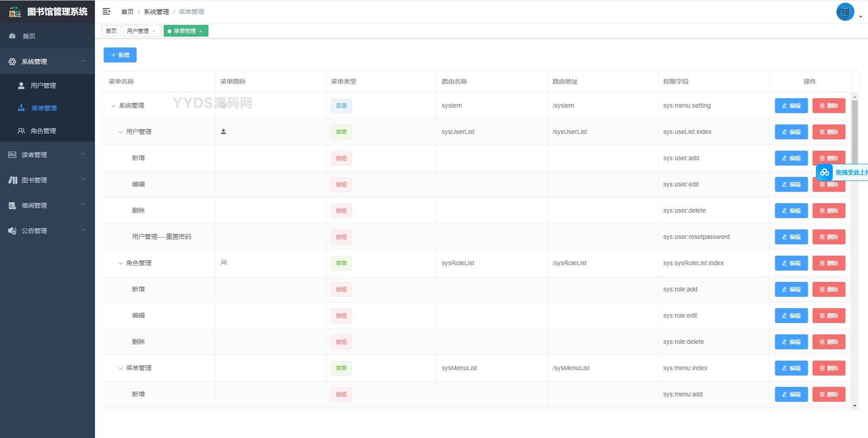Viewport: 868px width, 438px height.
Task: Click the sidebar collapse hamburger icon
Action: coord(106,11)
